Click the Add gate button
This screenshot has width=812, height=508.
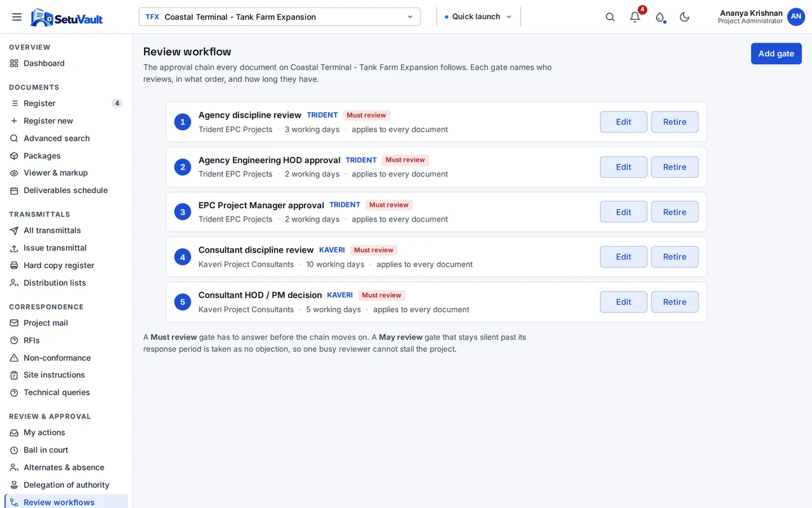[x=776, y=53]
